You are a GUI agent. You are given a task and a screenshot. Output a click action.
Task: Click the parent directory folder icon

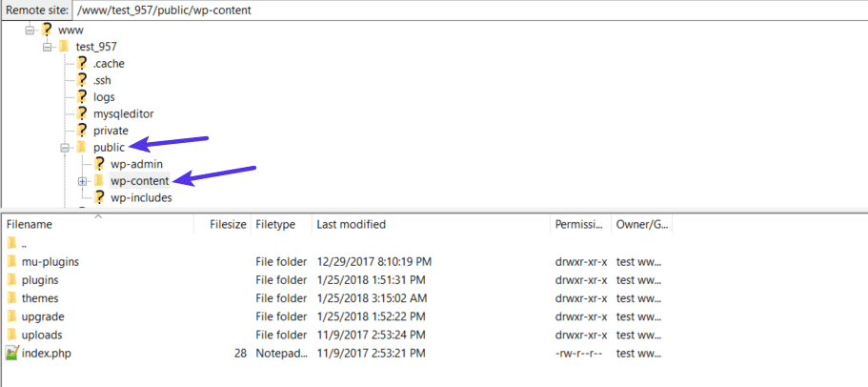[x=11, y=243]
